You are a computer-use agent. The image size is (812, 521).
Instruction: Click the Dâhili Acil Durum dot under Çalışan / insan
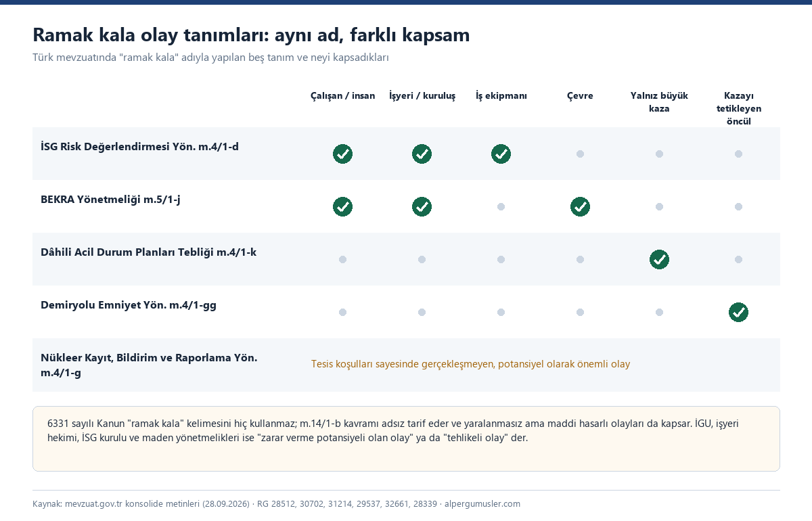click(342, 260)
